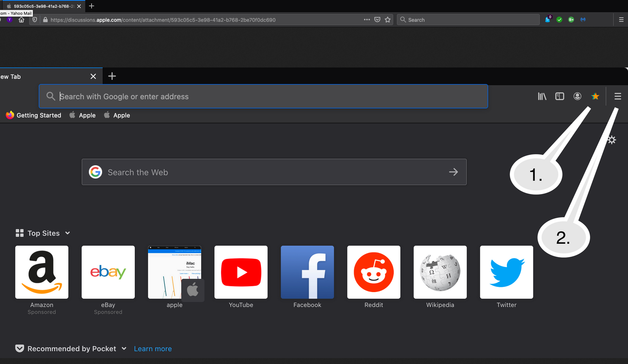Select the New Tab tab
The height and width of the screenshot is (364, 628).
(51, 76)
